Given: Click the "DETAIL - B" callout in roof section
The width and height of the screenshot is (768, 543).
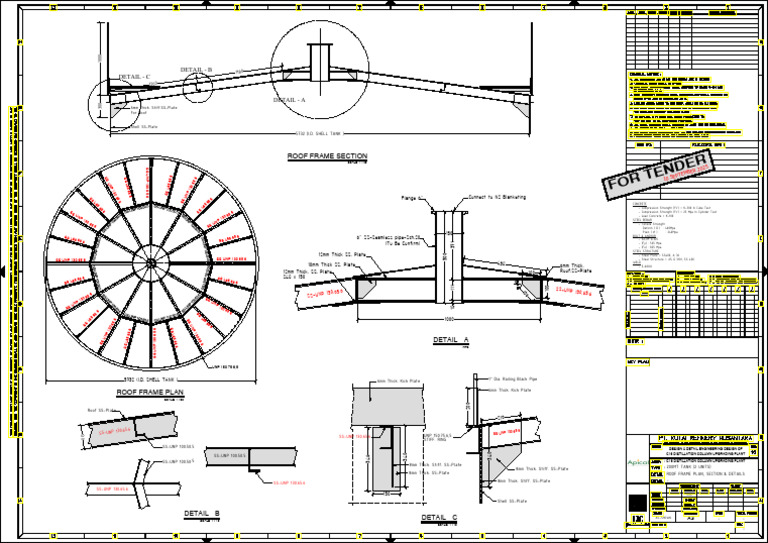Looking at the screenshot, I should [x=196, y=70].
